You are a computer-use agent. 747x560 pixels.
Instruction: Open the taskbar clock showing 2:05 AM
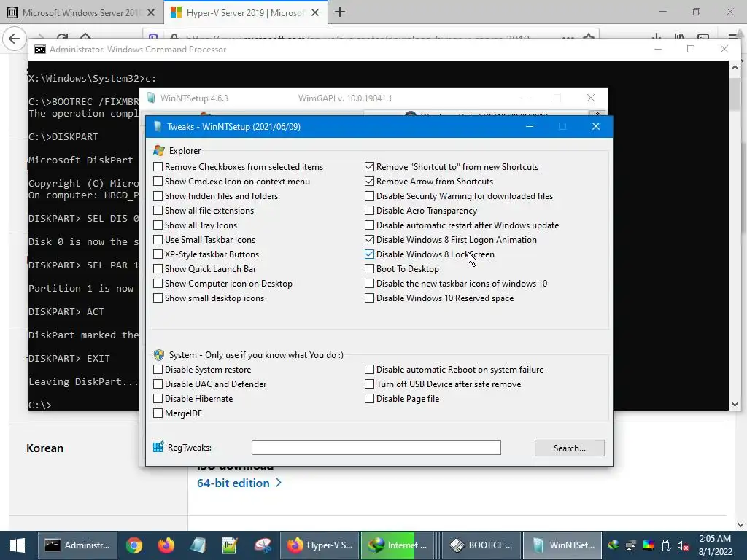pyautogui.click(x=715, y=545)
